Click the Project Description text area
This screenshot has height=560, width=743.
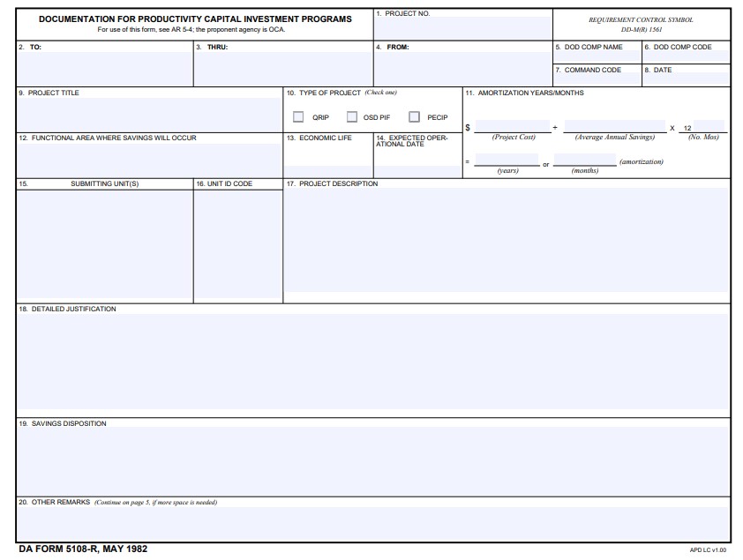tap(507, 240)
